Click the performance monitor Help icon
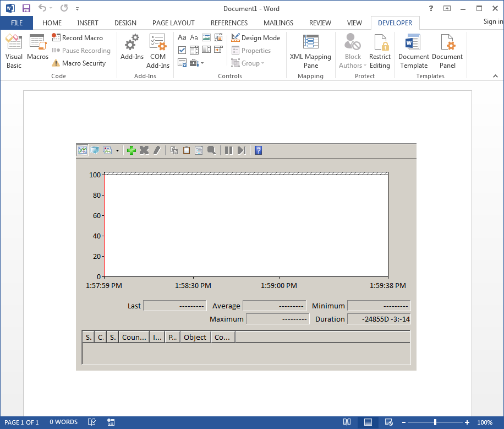 (258, 150)
